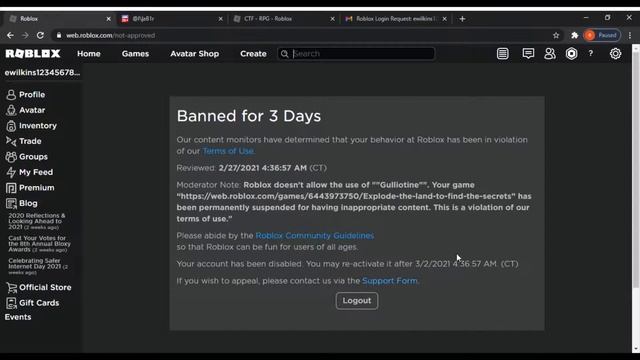
Task: Open the friends icon in navbar
Action: pyautogui.click(x=550, y=53)
